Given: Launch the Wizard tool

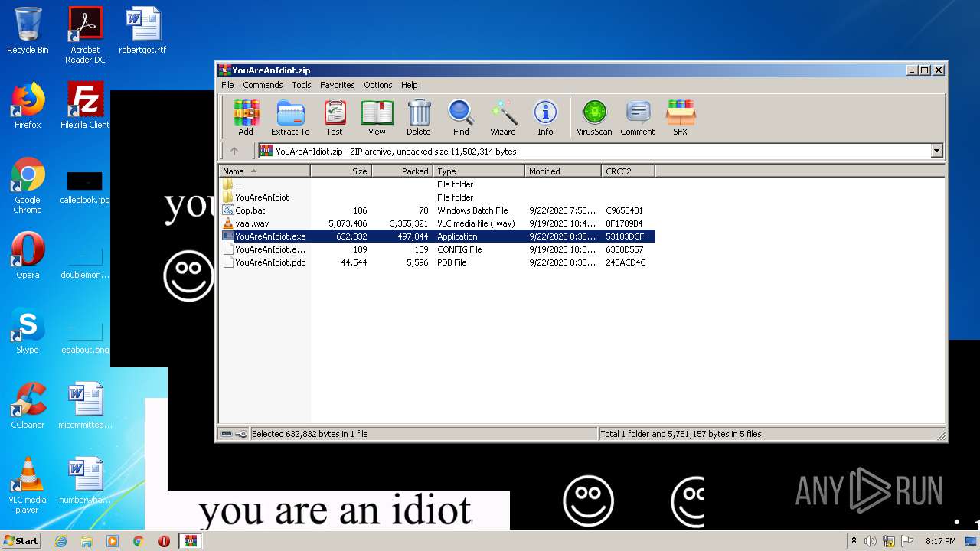Looking at the screenshot, I should (x=503, y=118).
